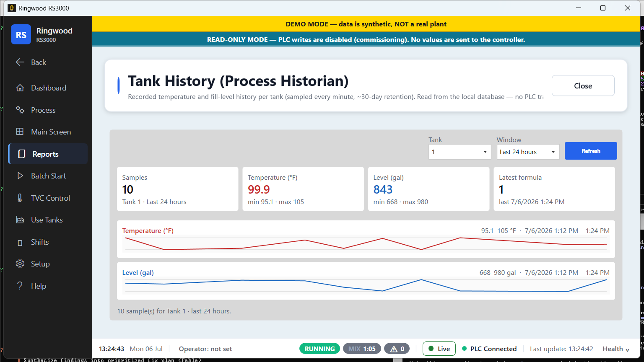Navigate to Use Tanks
This screenshot has width=644, height=362.
click(48, 220)
